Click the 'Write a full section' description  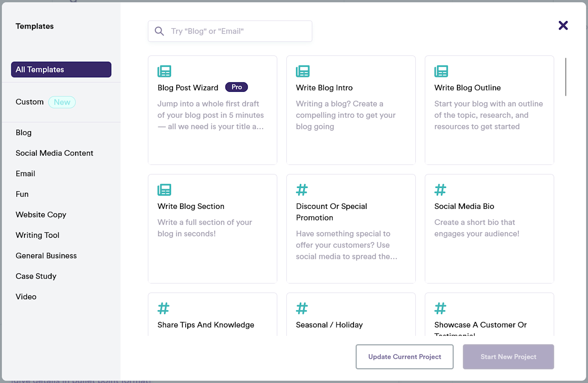point(205,228)
